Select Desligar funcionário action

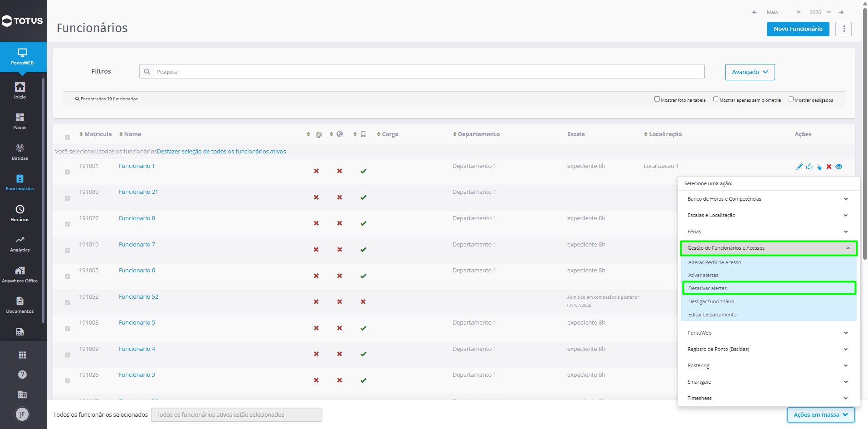(768, 301)
